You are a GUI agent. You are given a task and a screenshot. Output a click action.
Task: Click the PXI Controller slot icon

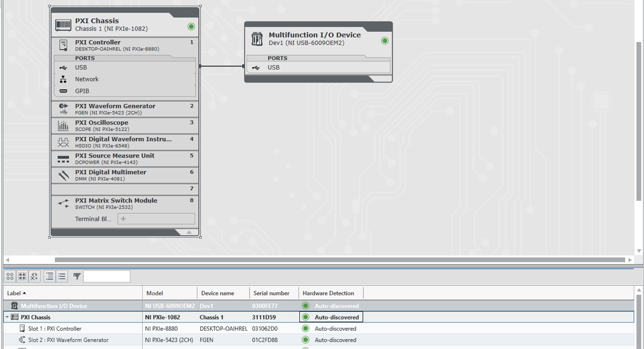point(63,45)
